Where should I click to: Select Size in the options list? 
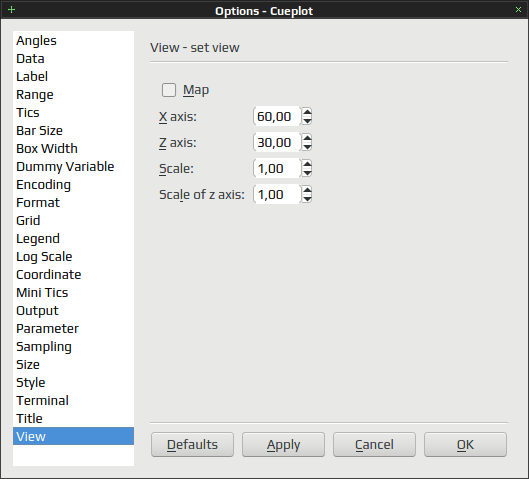(73, 364)
